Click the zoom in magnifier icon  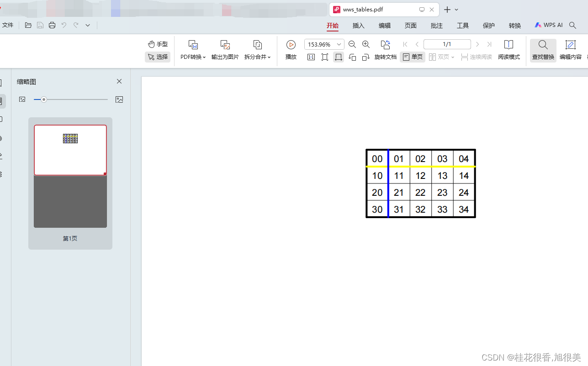point(366,44)
